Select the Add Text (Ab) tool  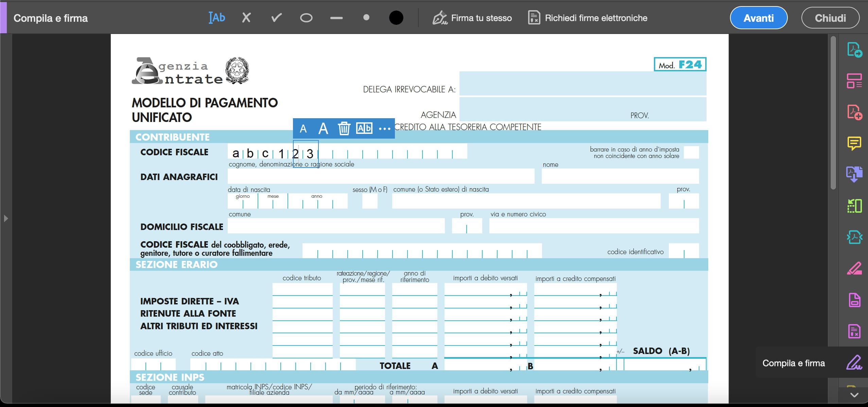217,18
